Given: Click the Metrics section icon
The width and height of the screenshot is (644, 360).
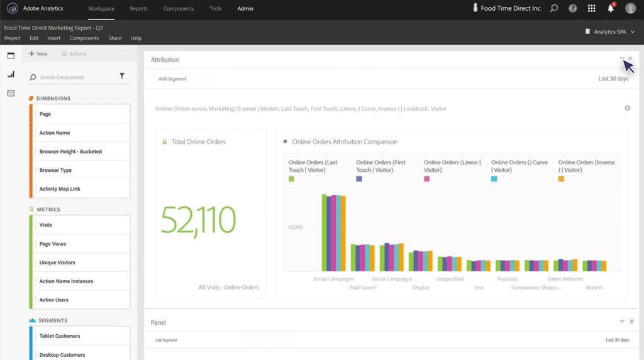Looking at the screenshot, I should click(31, 209).
